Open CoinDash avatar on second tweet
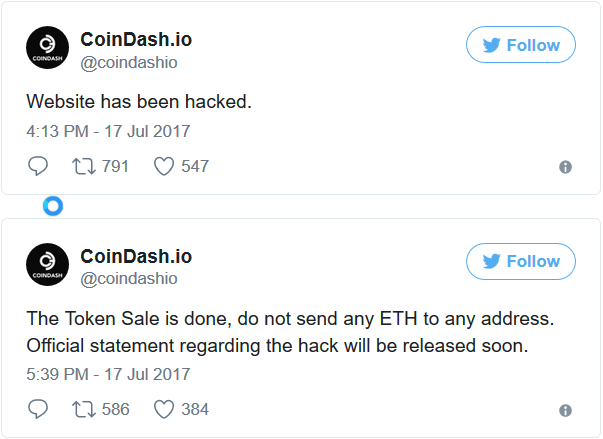 [46, 266]
